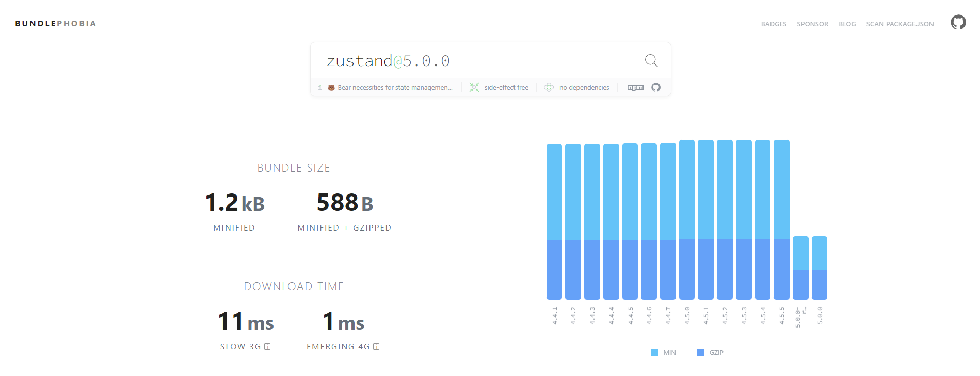Screen dimensions: 980x376
Task: Select the 5.0.0 version bar
Action: coord(820,268)
